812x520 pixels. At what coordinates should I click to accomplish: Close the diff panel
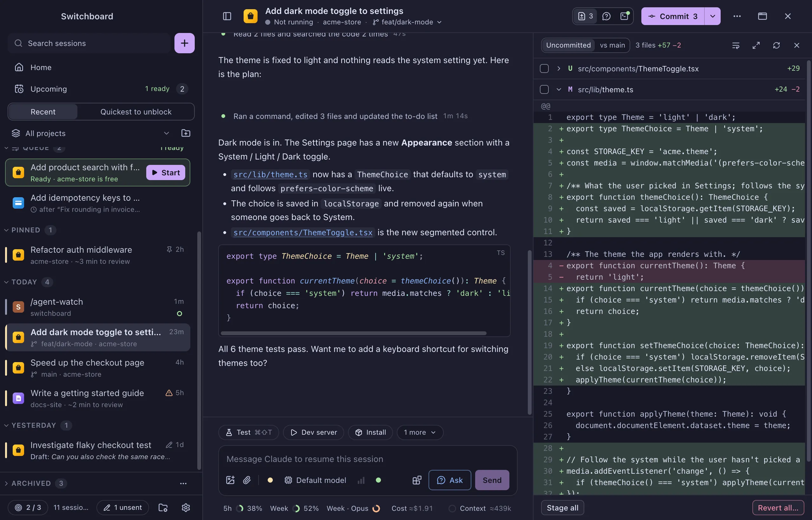796,45
